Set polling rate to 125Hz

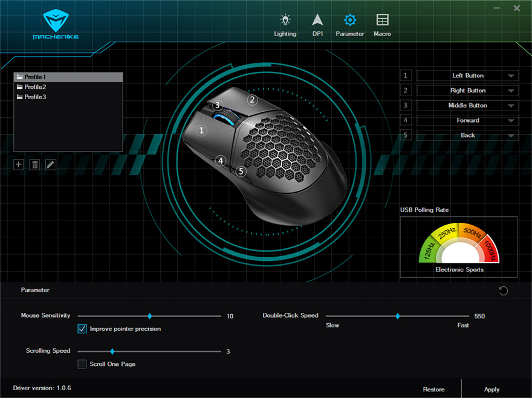point(428,251)
